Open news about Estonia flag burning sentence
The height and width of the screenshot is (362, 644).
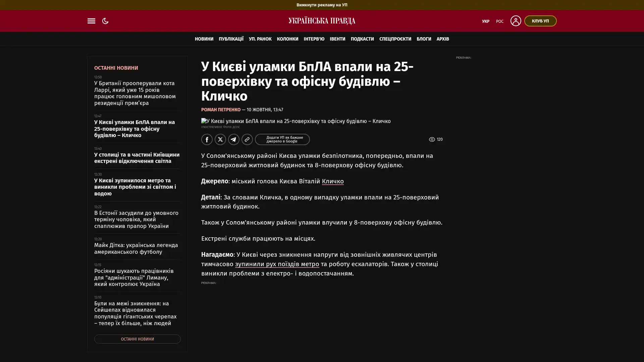point(136,220)
